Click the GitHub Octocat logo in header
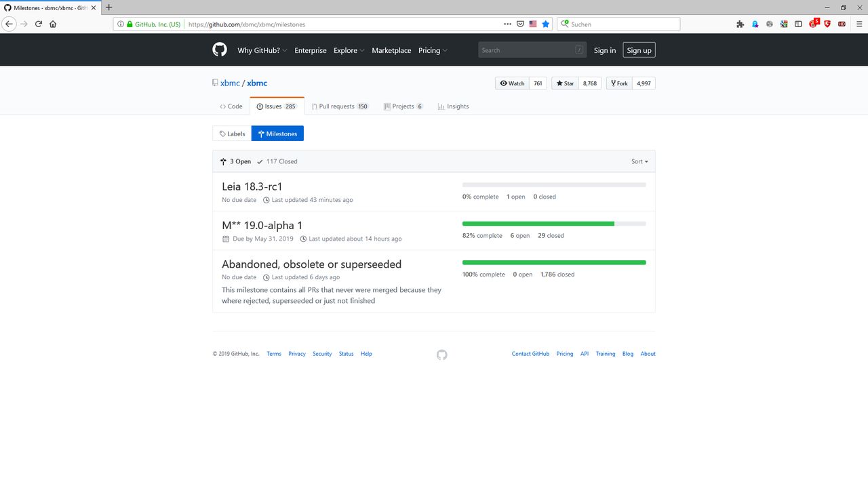 tap(219, 49)
